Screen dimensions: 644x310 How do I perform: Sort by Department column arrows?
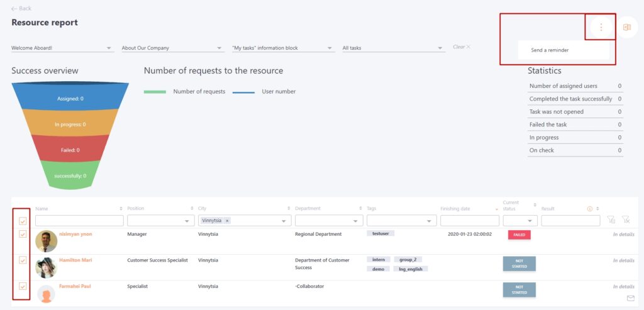360,209
